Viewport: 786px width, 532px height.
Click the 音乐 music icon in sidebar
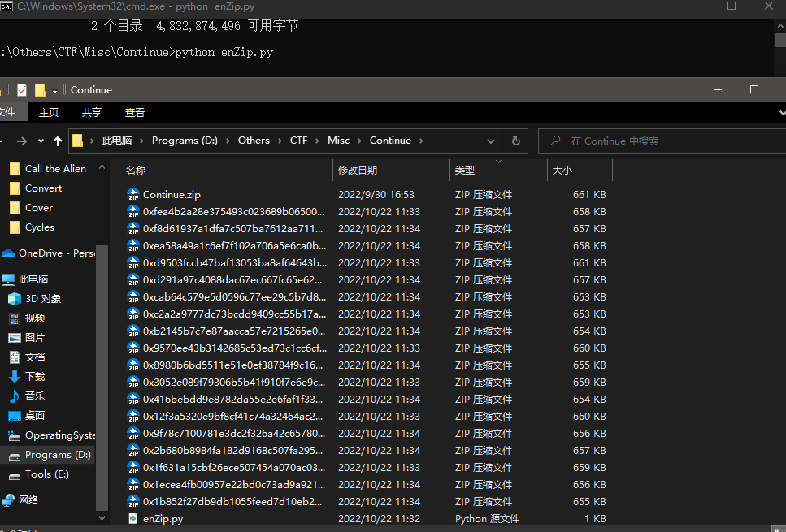tap(14, 396)
